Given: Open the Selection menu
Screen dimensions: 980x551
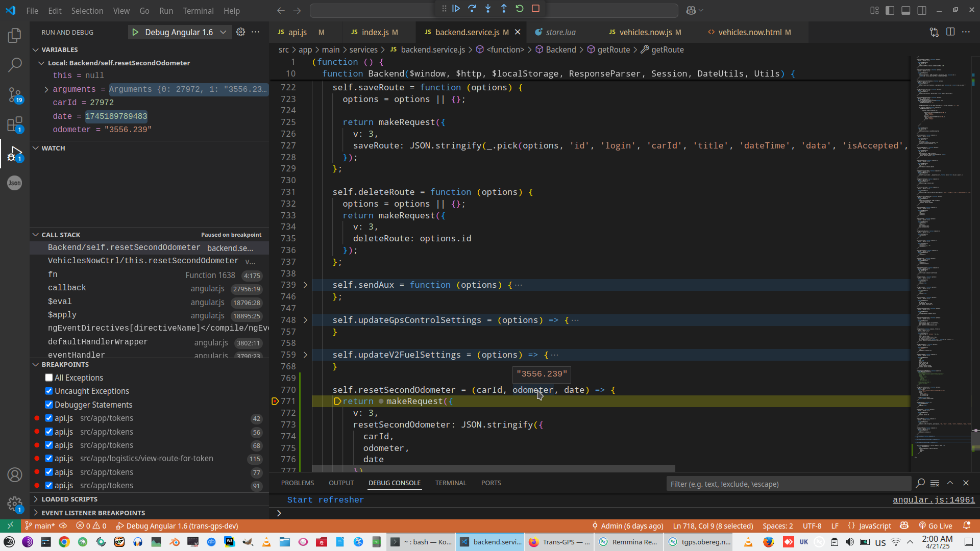Looking at the screenshot, I should coord(87,11).
